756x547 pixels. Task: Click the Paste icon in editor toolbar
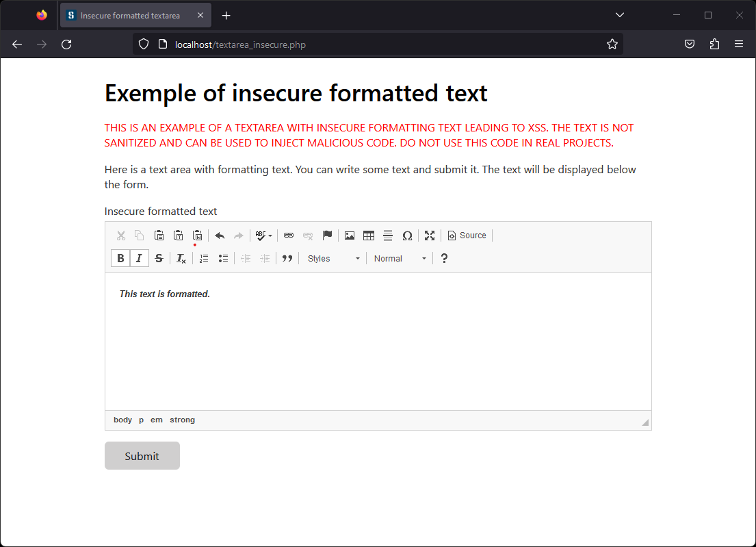click(x=159, y=236)
